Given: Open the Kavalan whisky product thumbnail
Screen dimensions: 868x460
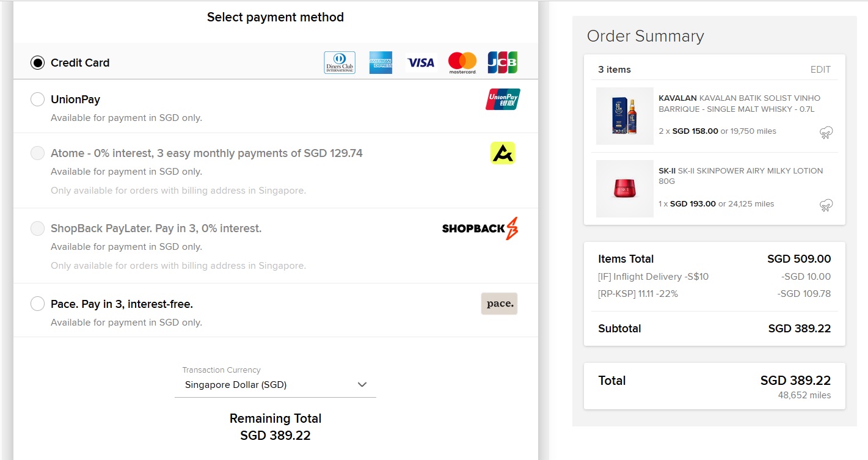Looking at the screenshot, I should click(624, 116).
